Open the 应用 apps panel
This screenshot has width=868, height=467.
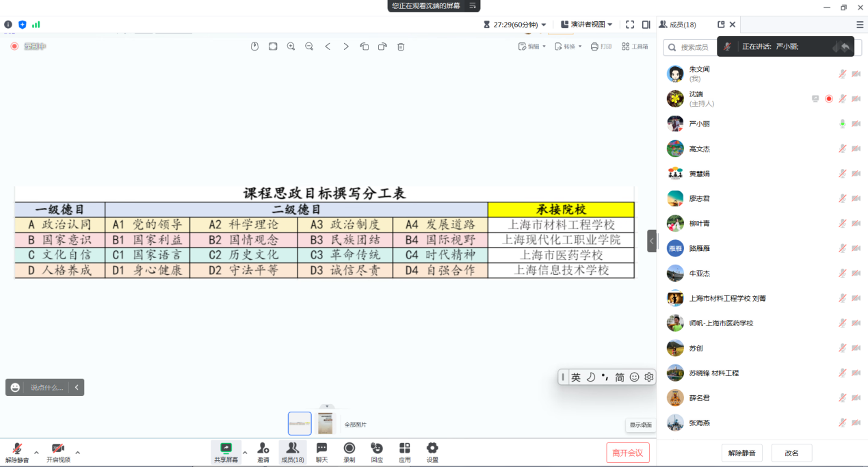pyautogui.click(x=404, y=451)
